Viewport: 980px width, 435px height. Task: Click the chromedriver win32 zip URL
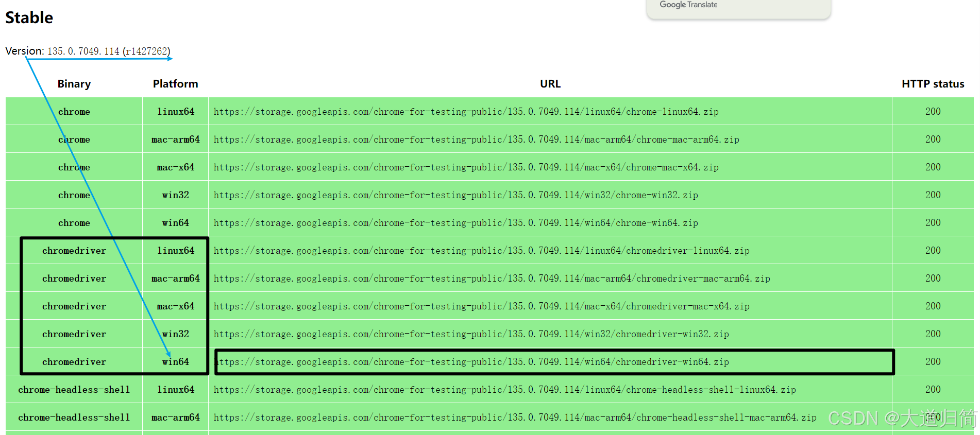[471, 334]
